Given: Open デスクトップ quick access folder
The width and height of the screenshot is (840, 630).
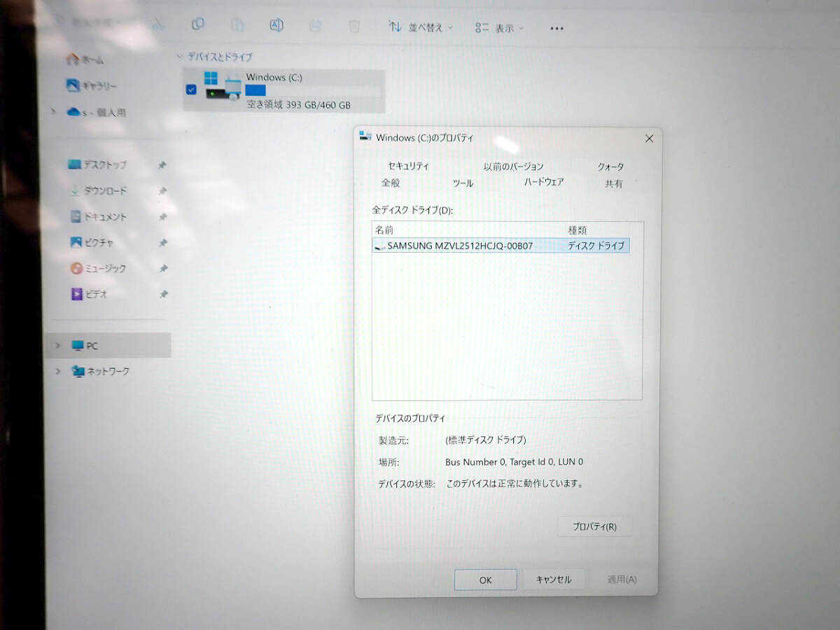Looking at the screenshot, I should (x=97, y=165).
